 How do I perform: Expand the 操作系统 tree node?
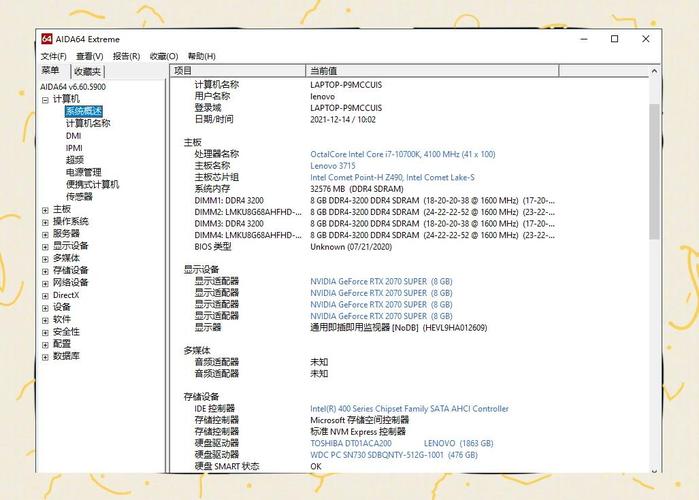pyautogui.click(x=45, y=222)
